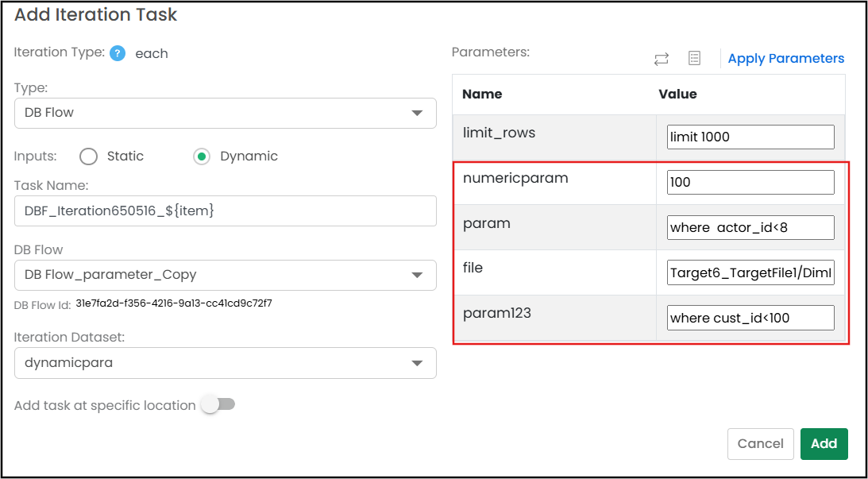Expand the Iteration Dataset dropdown
The height and width of the screenshot is (479, 868).
[x=226, y=363]
